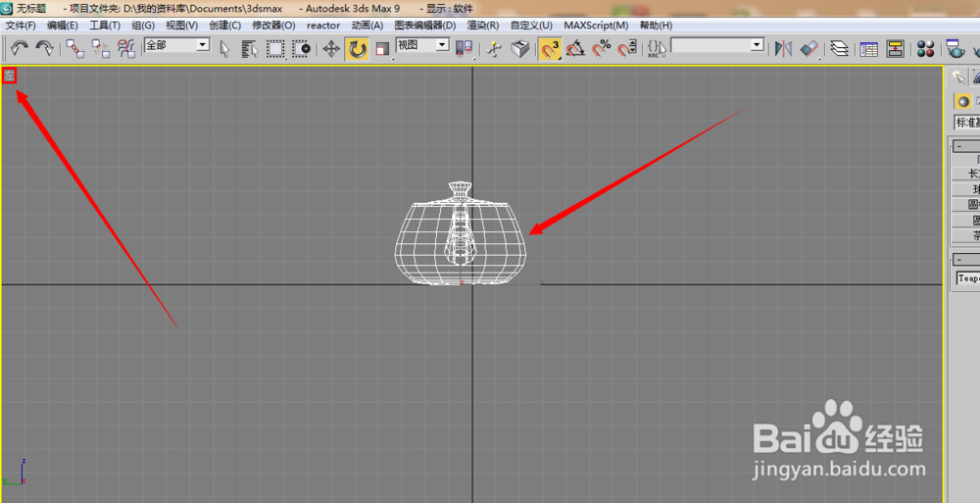The image size is (980, 503).
Task: Click the 左 viewport label
Action: [x=10, y=75]
